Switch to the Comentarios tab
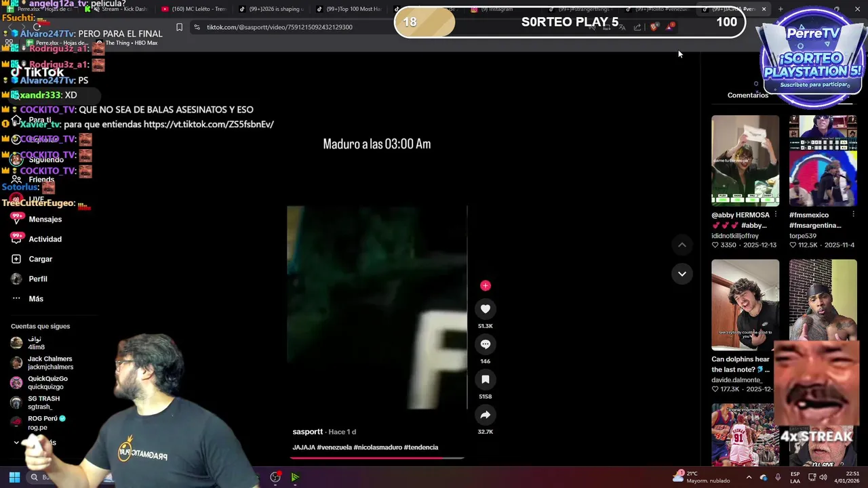Image resolution: width=868 pixels, height=488 pixels. click(748, 96)
